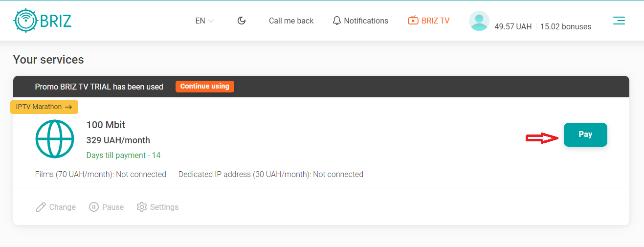Click the Continue using button
The height and width of the screenshot is (247, 644).
(x=205, y=87)
